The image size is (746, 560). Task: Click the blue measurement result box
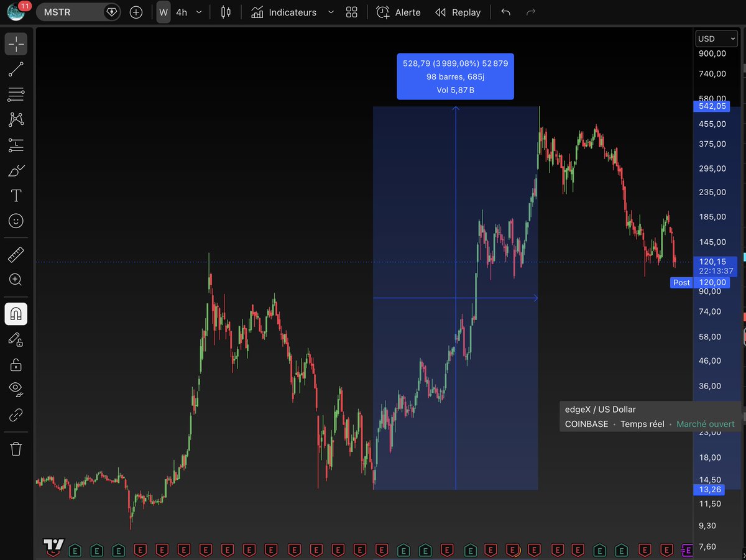tap(456, 76)
